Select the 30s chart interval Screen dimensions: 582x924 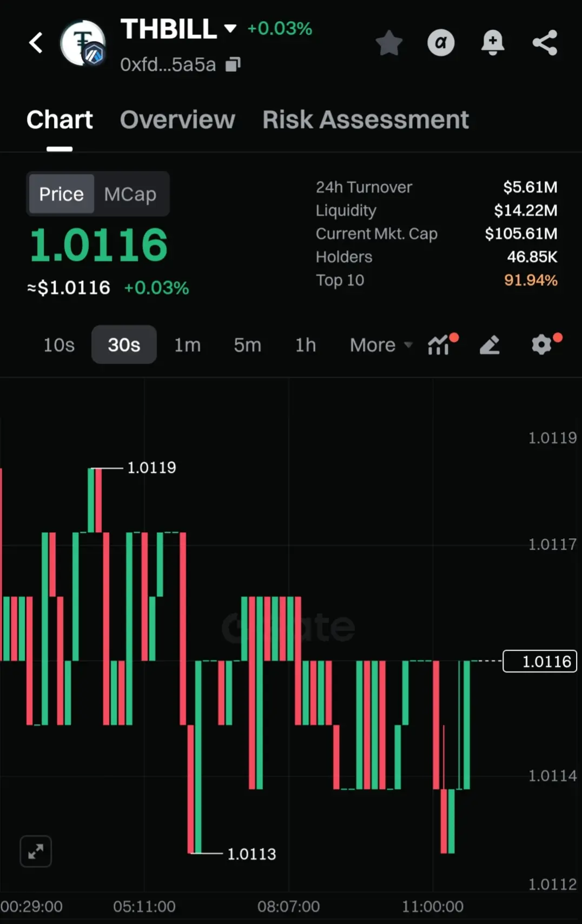[124, 345]
